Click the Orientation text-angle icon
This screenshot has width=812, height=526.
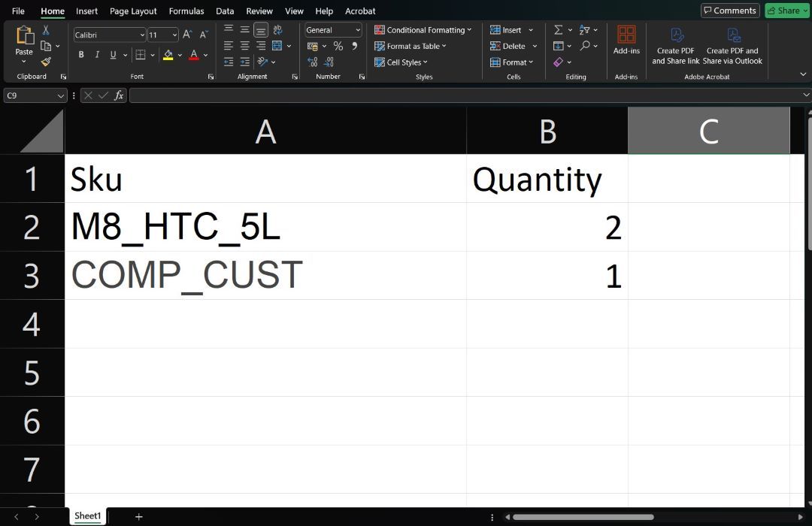[262, 62]
